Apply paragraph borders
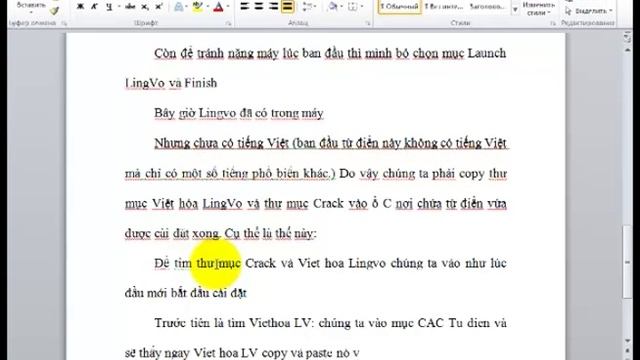Viewport: 640px width, 360px height. 353,7
